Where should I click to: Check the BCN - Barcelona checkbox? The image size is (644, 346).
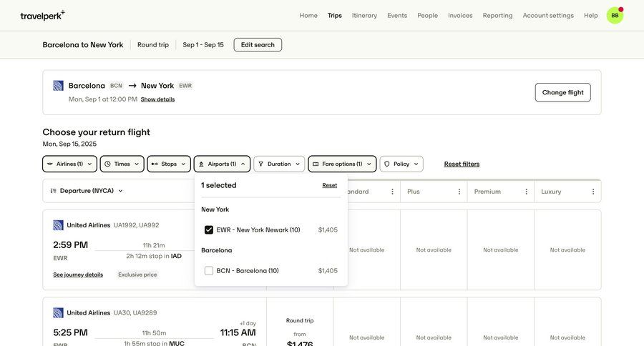click(x=209, y=271)
